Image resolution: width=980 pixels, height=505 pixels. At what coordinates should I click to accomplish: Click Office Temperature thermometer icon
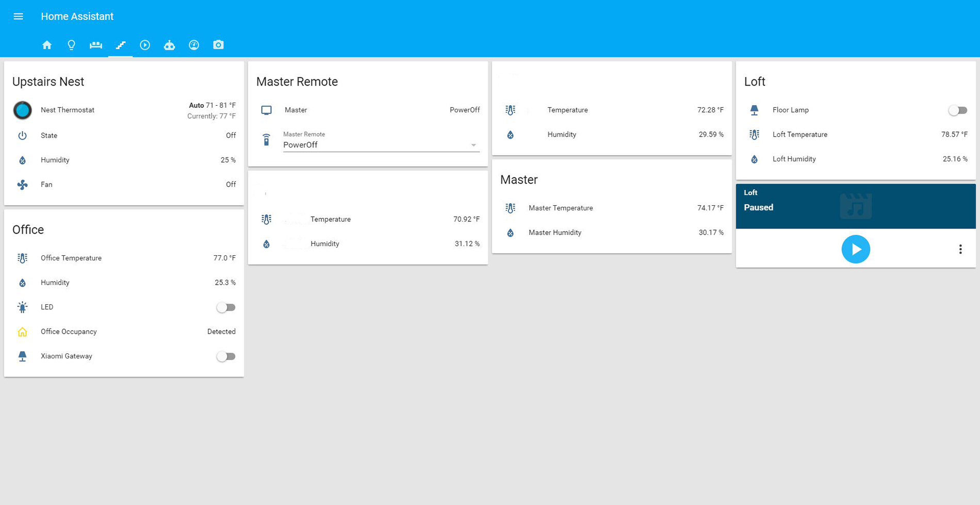22,258
